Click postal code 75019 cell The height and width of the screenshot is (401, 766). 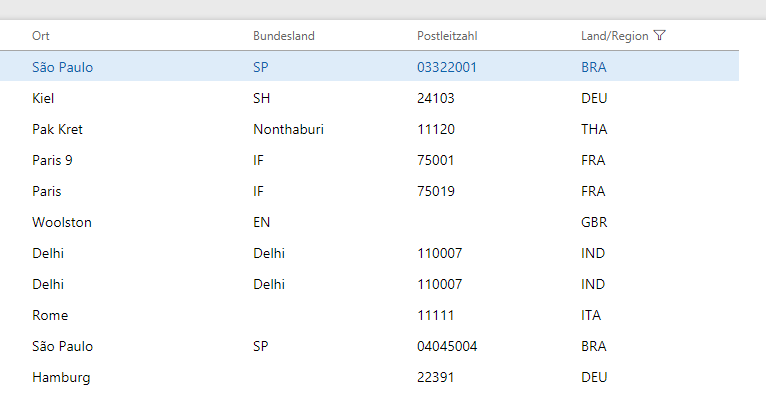[436, 192]
